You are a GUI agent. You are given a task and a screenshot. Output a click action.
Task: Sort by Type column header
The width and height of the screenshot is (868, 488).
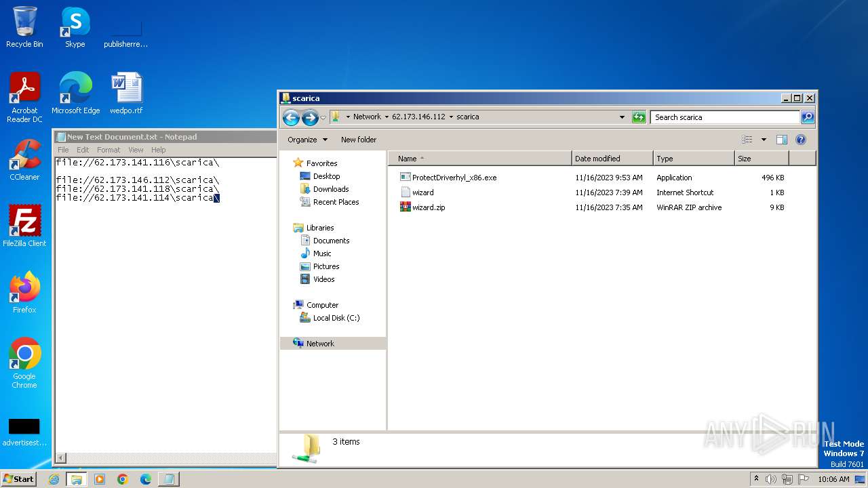pyautogui.click(x=694, y=159)
